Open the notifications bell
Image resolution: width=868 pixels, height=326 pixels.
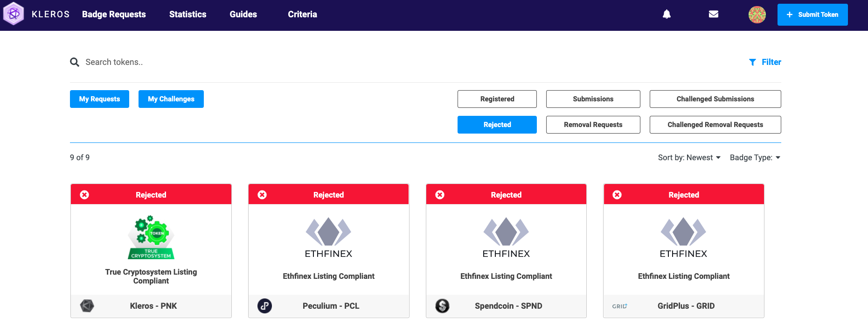(667, 14)
